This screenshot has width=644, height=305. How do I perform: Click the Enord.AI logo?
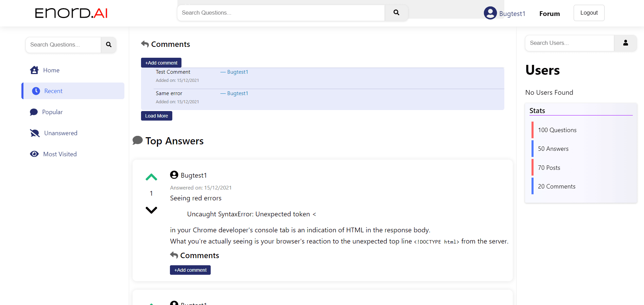(71, 13)
